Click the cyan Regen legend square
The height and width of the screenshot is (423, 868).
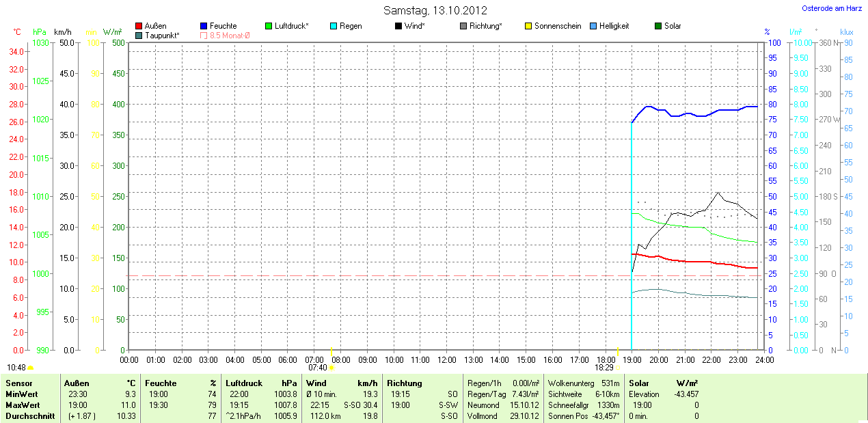(334, 26)
